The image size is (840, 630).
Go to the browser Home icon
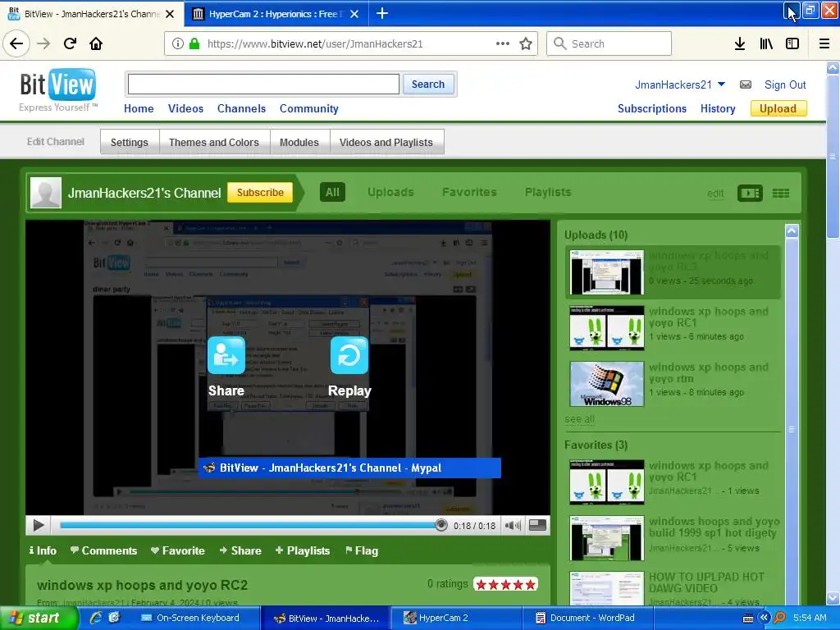pyautogui.click(x=96, y=43)
